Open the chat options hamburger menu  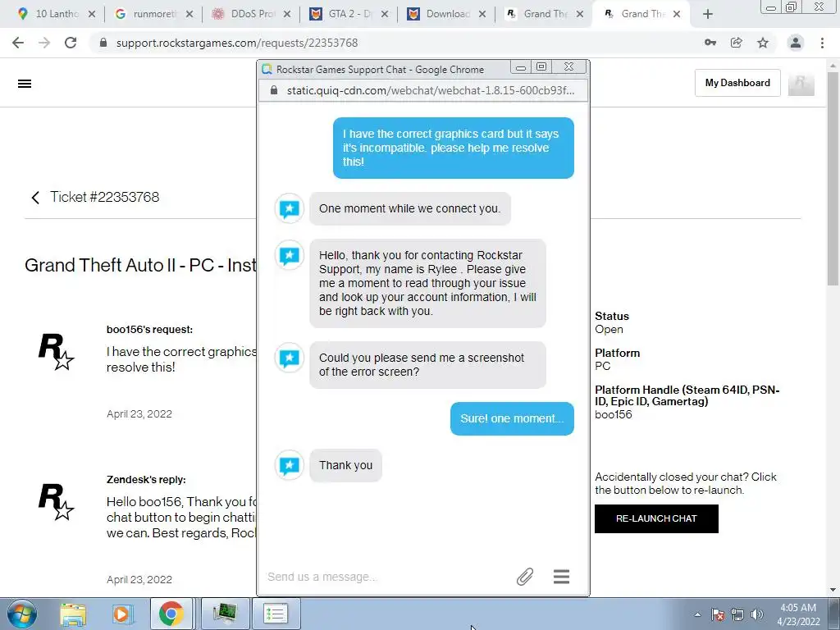[561, 577]
